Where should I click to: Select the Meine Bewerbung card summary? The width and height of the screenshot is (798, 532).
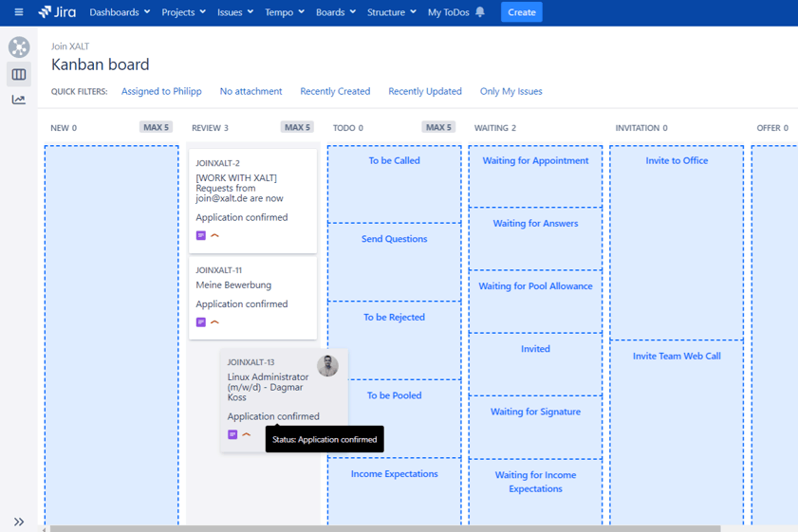tap(233, 284)
